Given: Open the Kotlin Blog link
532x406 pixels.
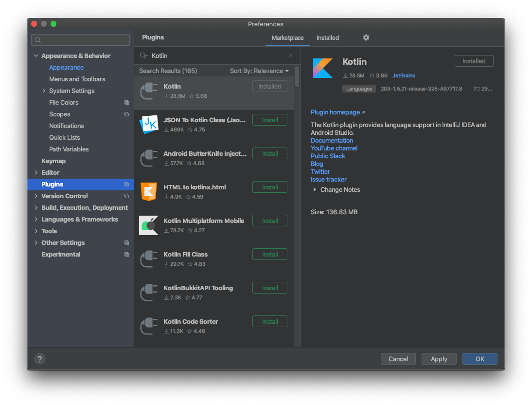Looking at the screenshot, I should click(317, 164).
